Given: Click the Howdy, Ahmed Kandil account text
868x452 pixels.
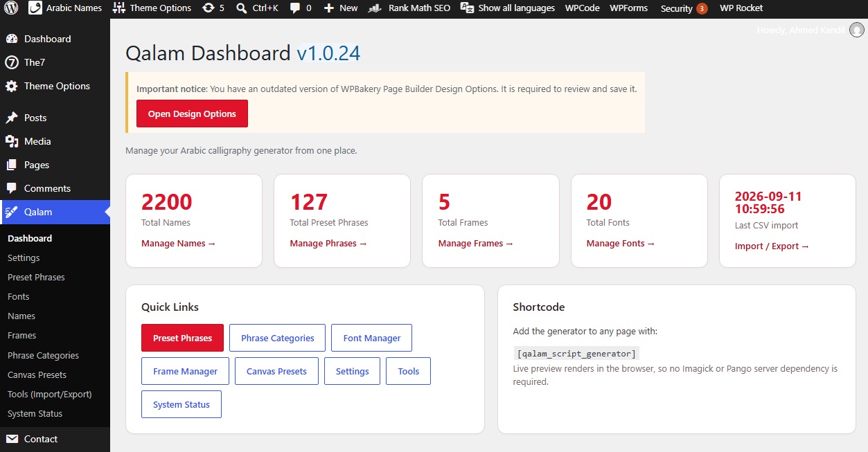Looking at the screenshot, I should click(x=801, y=30).
